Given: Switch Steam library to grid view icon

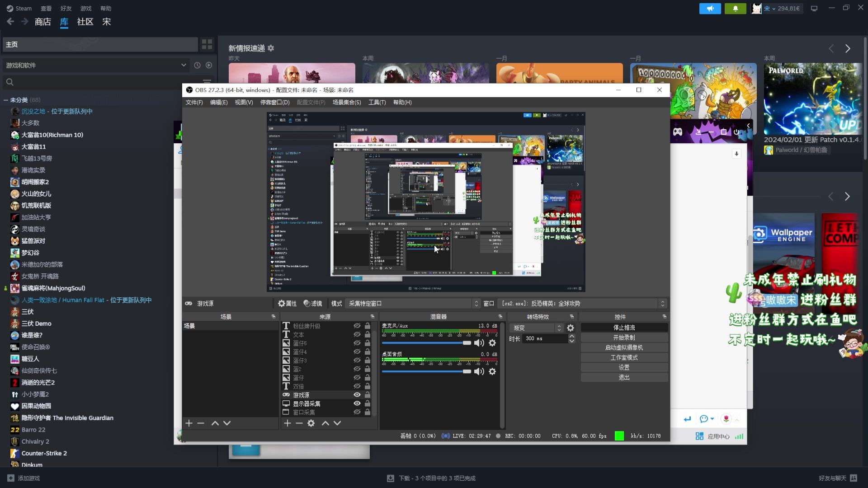Looking at the screenshot, I should click(207, 44).
